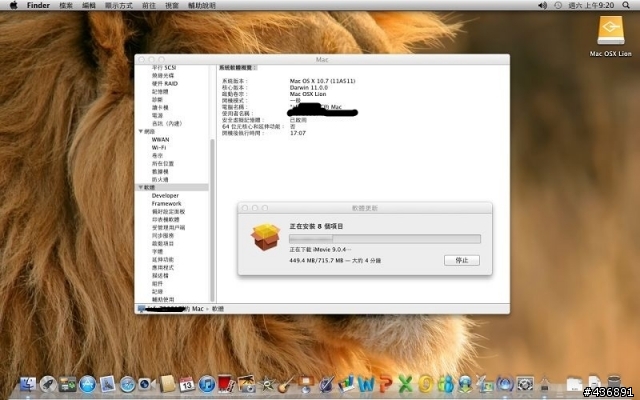Launch Microsoft PowerPoint from the Dock

click(x=386, y=384)
